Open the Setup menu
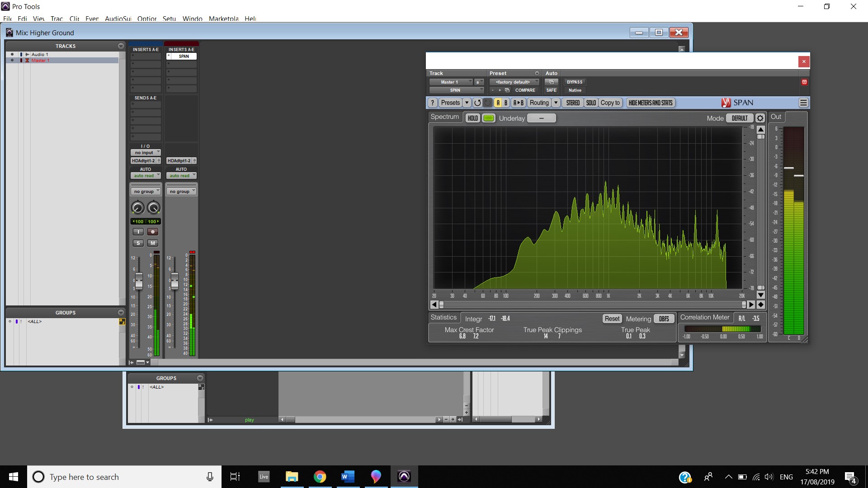 click(169, 19)
